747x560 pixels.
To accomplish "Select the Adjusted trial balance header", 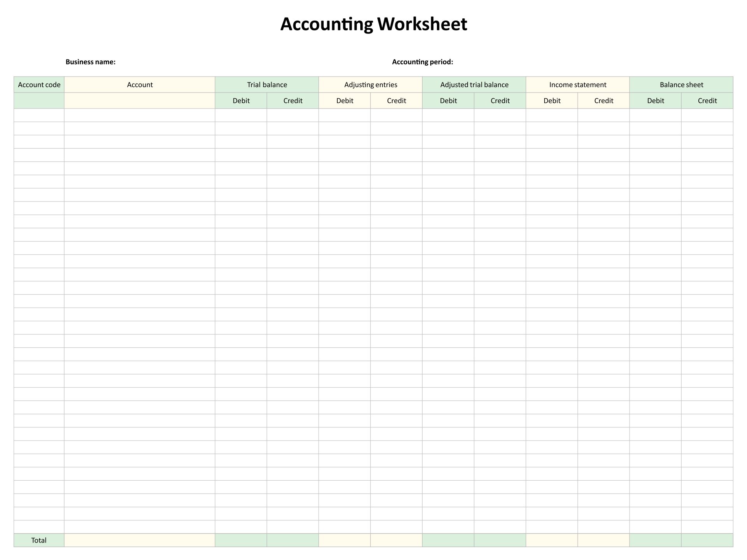I will coord(474,85).
